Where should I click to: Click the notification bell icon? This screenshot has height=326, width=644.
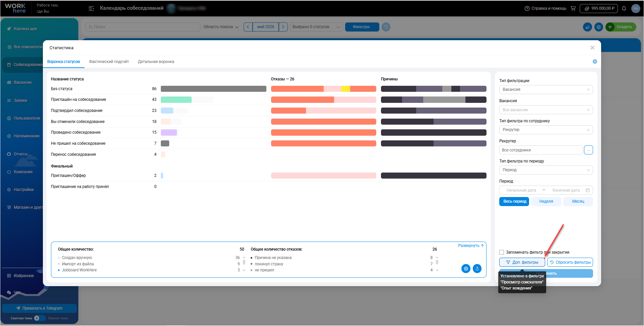[x=624, y=8]
